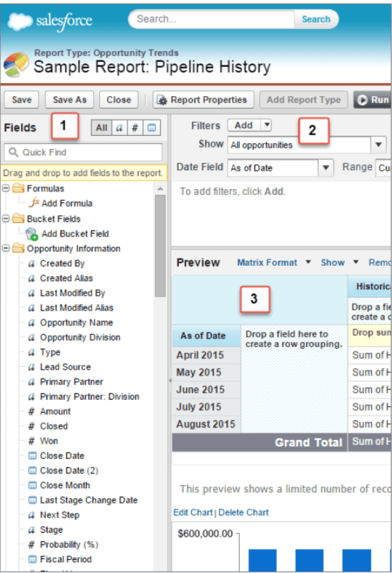Select the Lead Source field
Image resolution: width=392 pixels, height=573 pixels.
pyautogui.click(x=65, y=367)
